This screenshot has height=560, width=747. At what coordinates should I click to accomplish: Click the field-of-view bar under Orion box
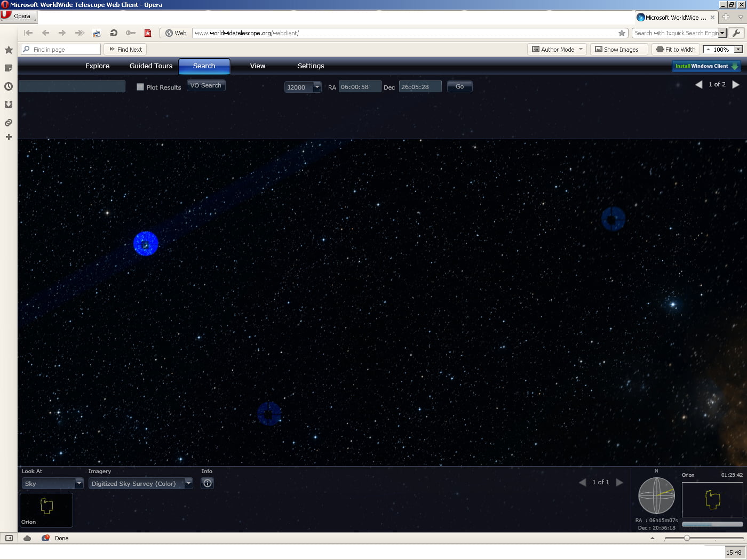[x=712, y=524]
